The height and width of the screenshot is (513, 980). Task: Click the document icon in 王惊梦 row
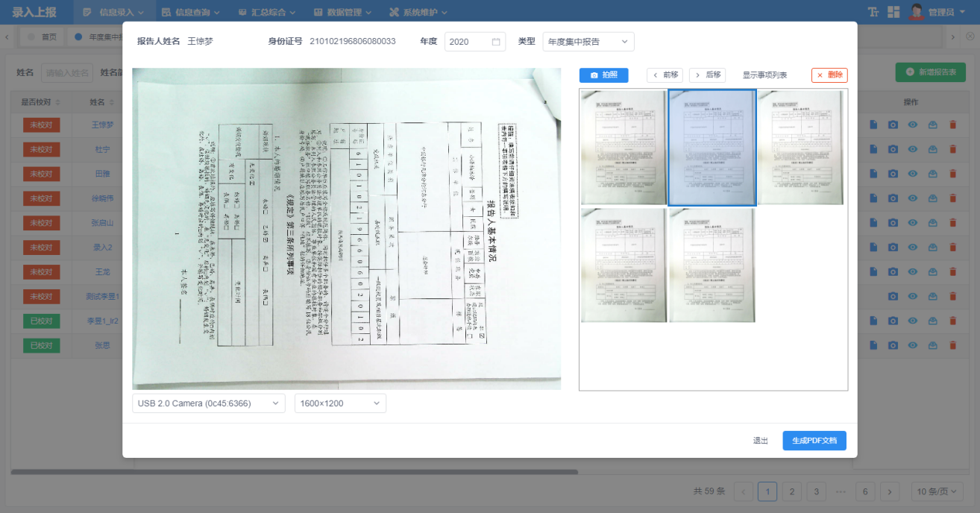click(873, 125)
